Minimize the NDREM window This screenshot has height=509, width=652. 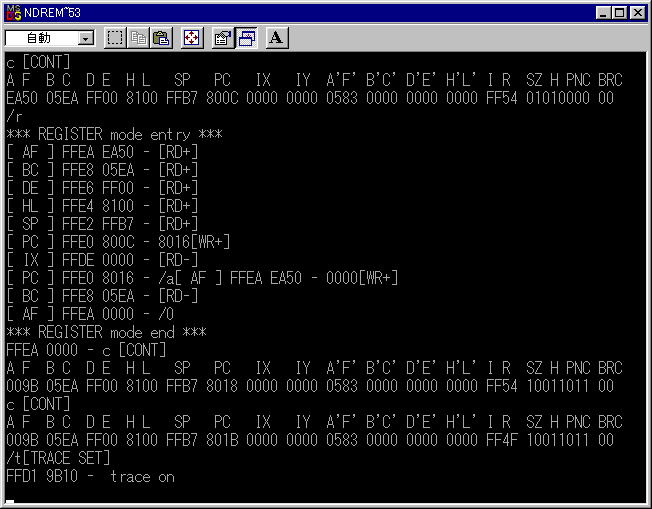pos(602,12)
